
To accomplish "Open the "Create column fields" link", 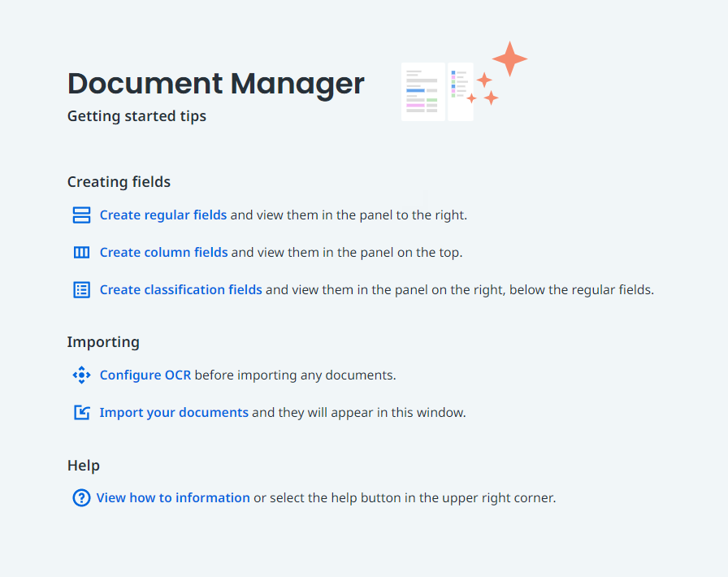I will (x=163, y=252).
